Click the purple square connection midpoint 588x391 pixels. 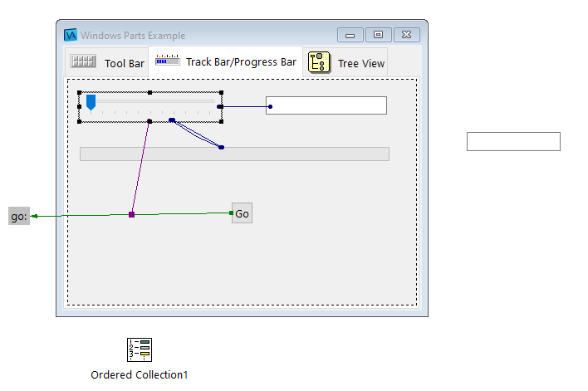[131, 215]
